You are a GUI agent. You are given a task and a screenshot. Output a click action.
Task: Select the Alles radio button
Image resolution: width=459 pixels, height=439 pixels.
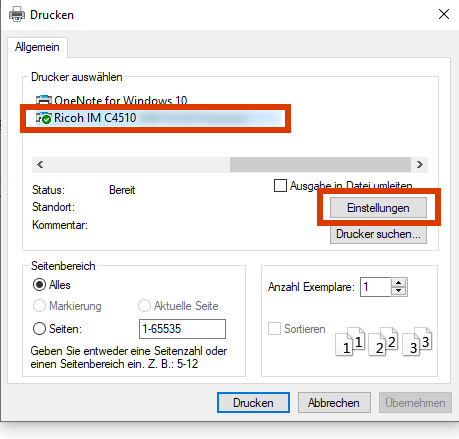(x=39, y=285)
